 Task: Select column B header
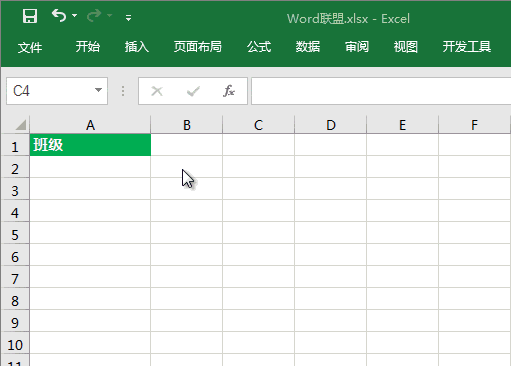click(x=187, y=125)
